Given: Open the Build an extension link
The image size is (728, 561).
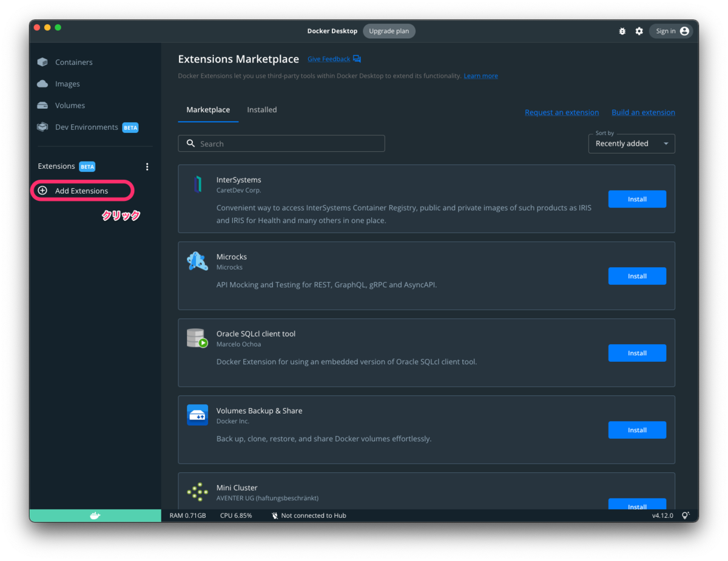Looking at the screenshot, I should pyautogui.click(x=643, y=112).
